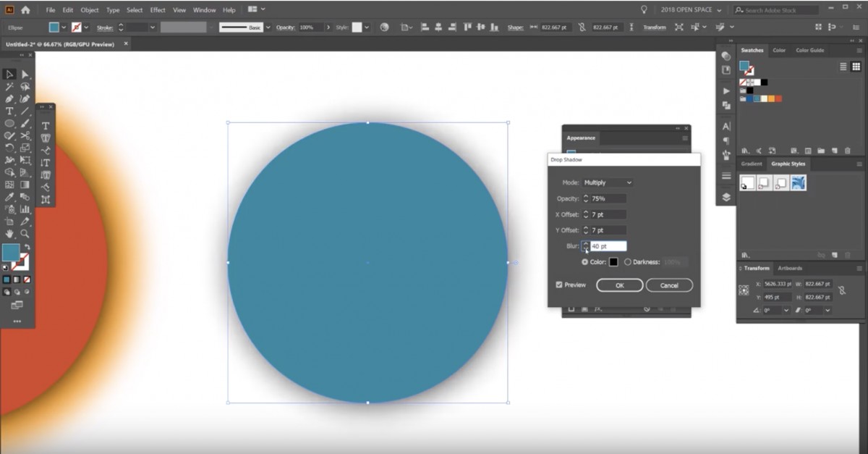Open the Mode Multiply dropdown
Viewport: 868px width, 454px height.
click(x=608, y=182)
